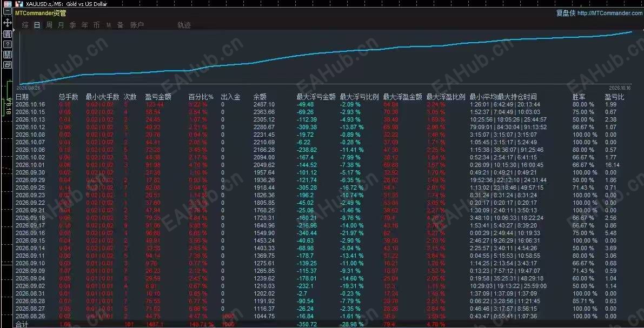The height and width of the screenshot is (328, 644).
Task: Open the http://MTCommander.com link
Action: tap(609, 13)
